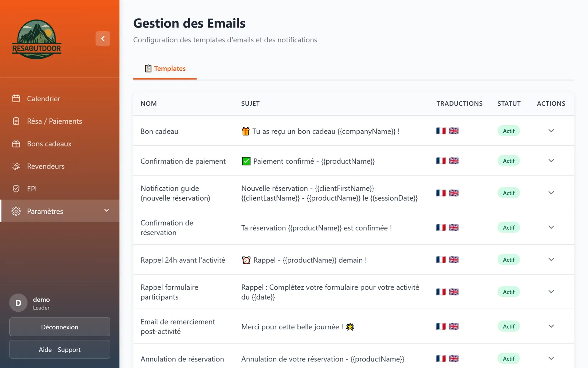Image resolution: width=588 pixels, height=368 pixels.
Task: Click the RésaOutdoor mountain logo
Action: [37, 39]
